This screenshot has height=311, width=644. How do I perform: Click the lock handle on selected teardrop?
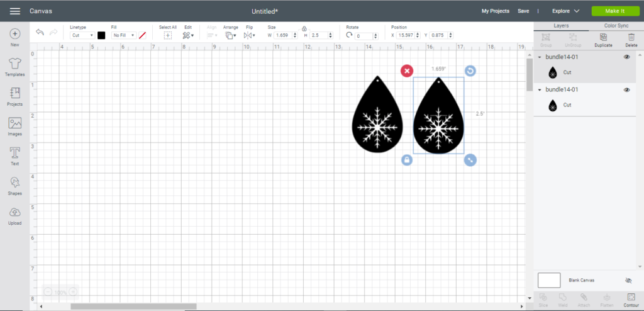(x=407, y=160)
